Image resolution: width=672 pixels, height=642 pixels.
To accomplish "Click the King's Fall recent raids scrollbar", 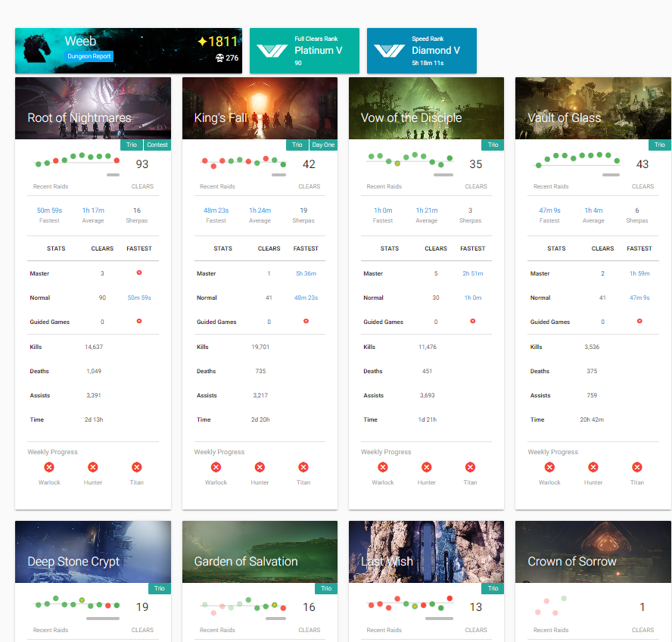I will point(278,175).
